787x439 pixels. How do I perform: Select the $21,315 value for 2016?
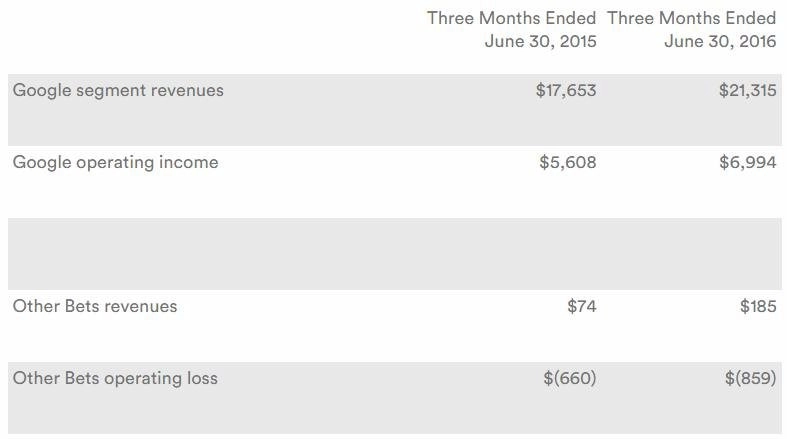pos(747,90)
